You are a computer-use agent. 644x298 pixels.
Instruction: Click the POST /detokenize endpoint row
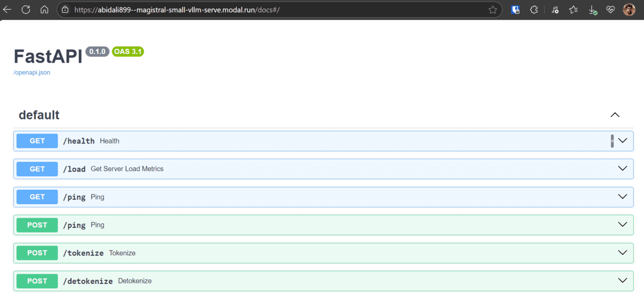pyautogui.click(x=322, y=281)
